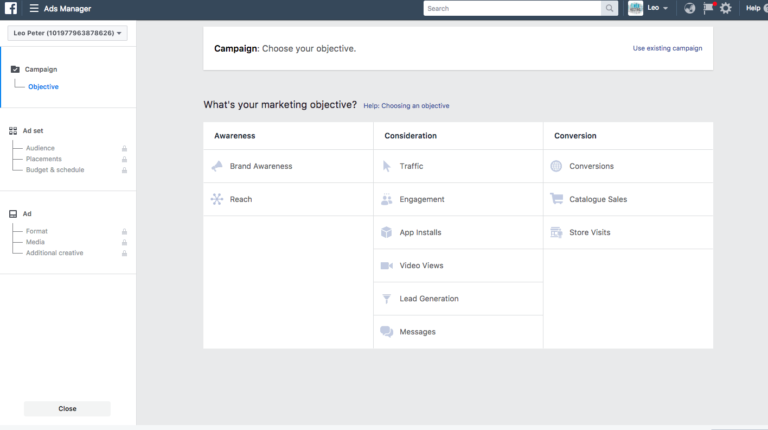Click the lock icon beside Budget & schedule
The width and height of the screenshot is (768, 430).
click(124, 170)
